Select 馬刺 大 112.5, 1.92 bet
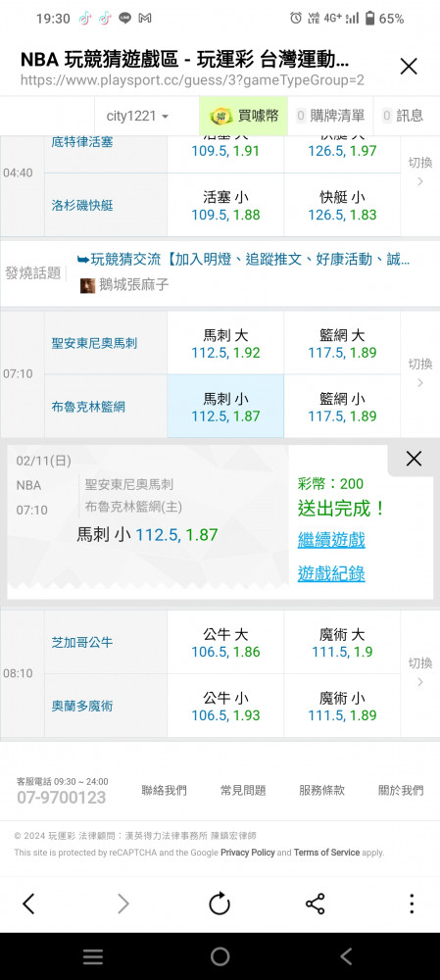The height and width of the screenshot is (980, 440). click(x=225, y=343)
